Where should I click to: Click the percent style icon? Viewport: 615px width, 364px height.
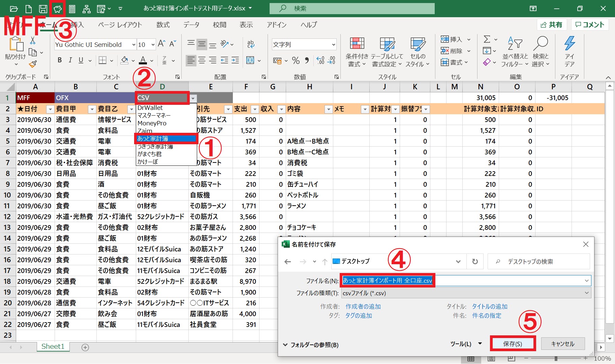pyautogui.click(x=296, y=60)
